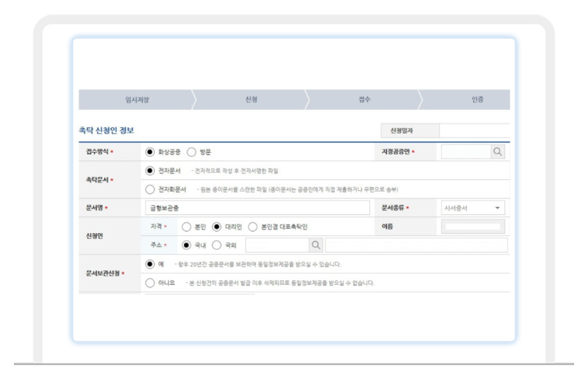
Task: Open the 문서종류 dropdown showing 사서증서
Action: [472, 207]
